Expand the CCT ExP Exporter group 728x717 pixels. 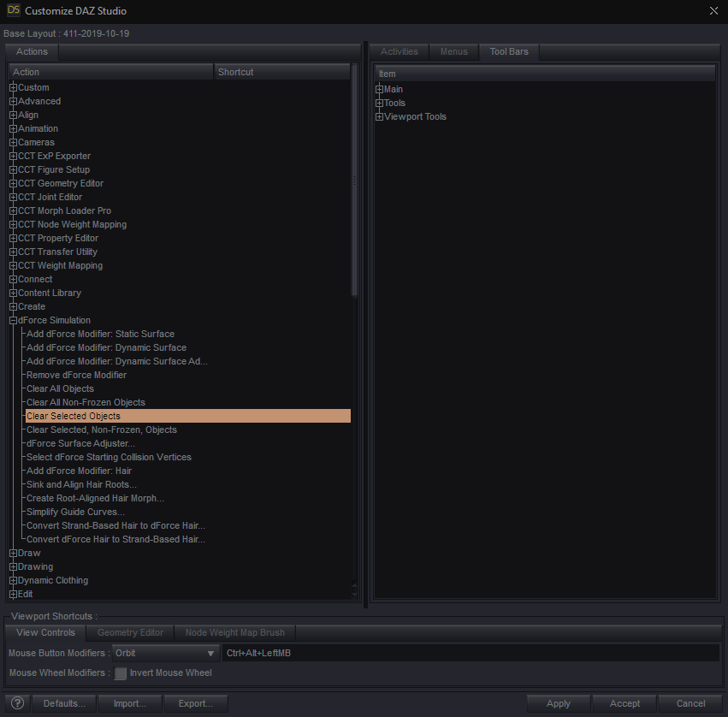tap(14, 156)
